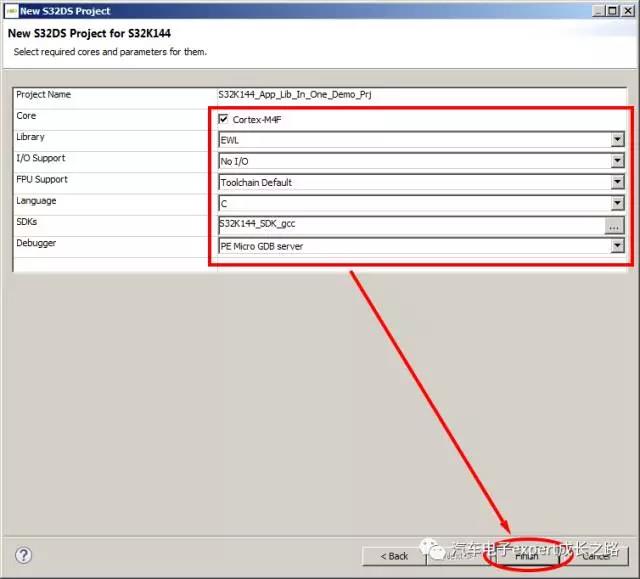Click the help question mark icon
640x579 pixels.
tap(24, 555)
